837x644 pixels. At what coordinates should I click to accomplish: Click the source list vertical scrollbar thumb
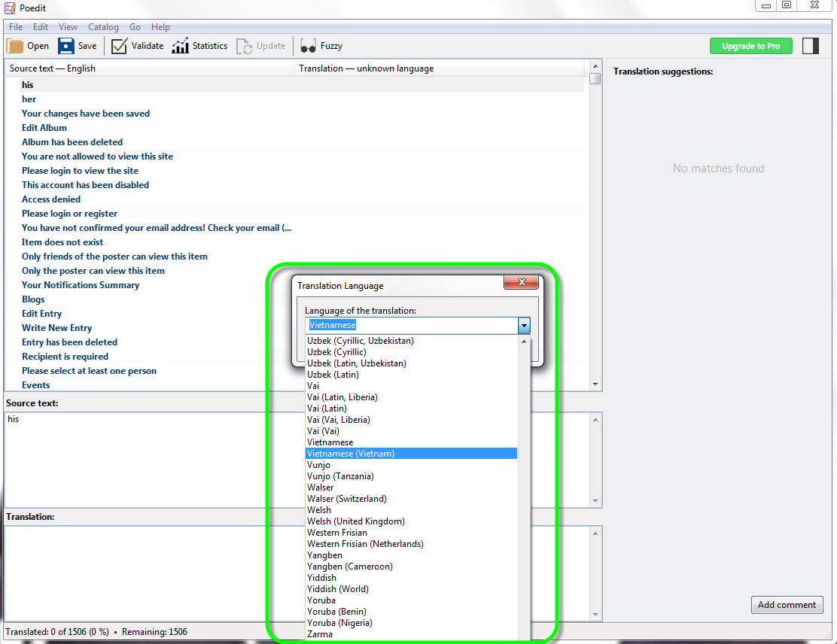click(x=595, y=79)
